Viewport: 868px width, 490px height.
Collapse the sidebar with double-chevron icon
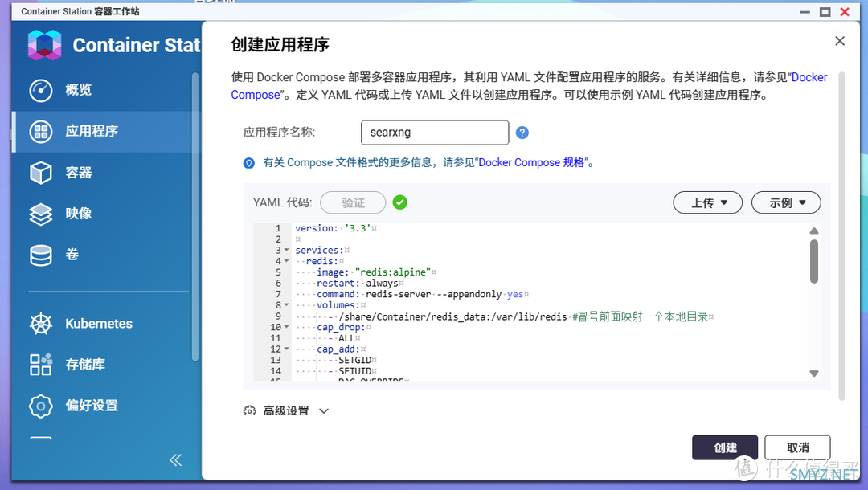175,460
